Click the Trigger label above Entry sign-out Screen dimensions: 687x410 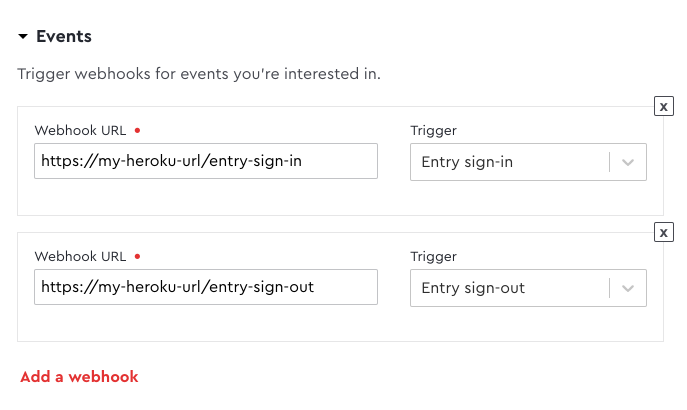point(433,257)
